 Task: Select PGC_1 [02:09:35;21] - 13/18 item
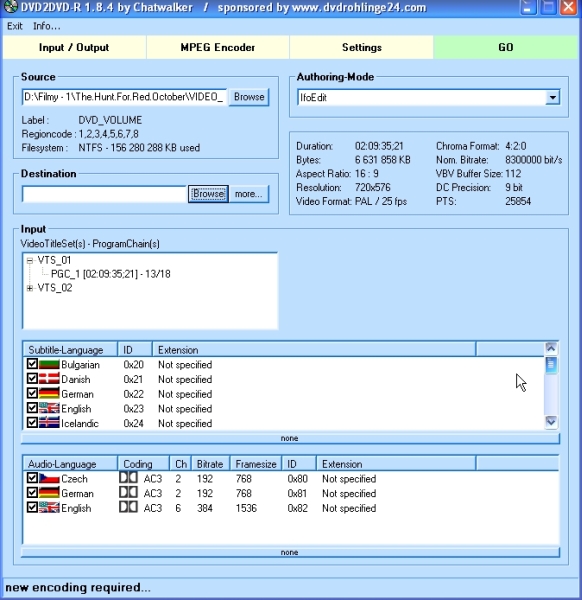pyautogui.click(x=111, y=274)
